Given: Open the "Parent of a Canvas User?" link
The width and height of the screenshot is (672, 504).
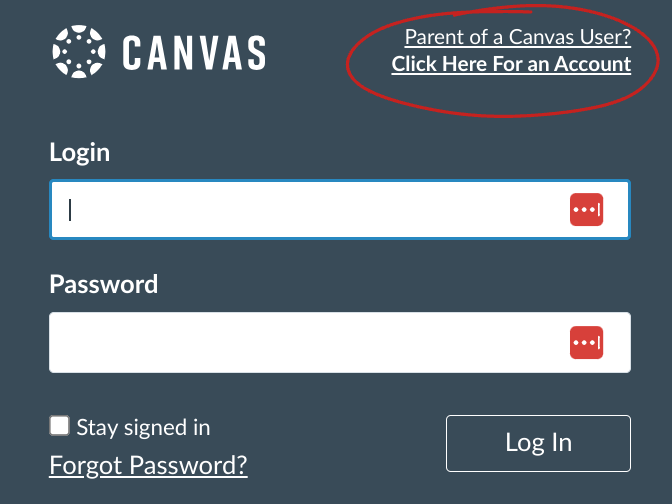Looking at the screenshot, I should point(517,38).
